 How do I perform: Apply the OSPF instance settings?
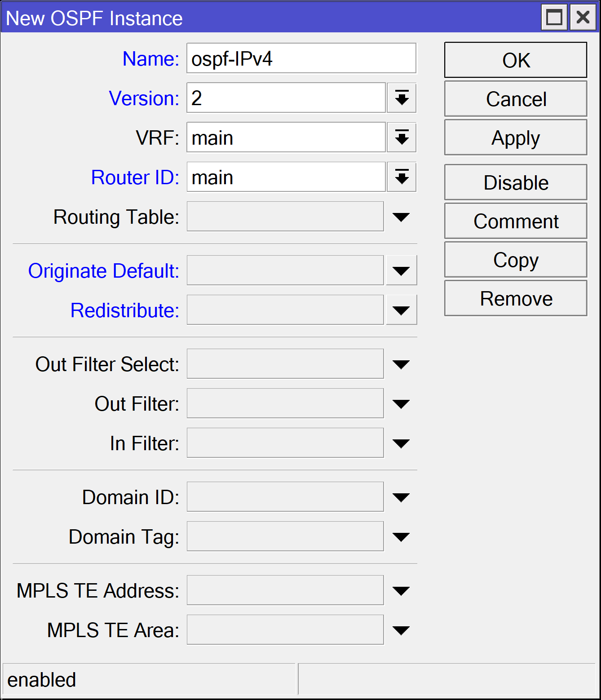click(515, 137)
